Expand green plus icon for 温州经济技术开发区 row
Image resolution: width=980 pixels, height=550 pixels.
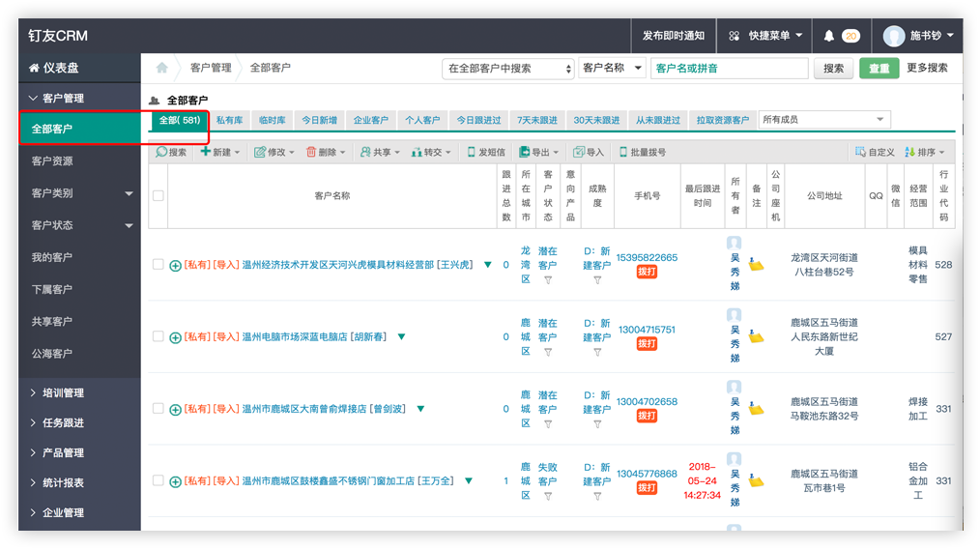pyautogui.click(x=176, y=266)
